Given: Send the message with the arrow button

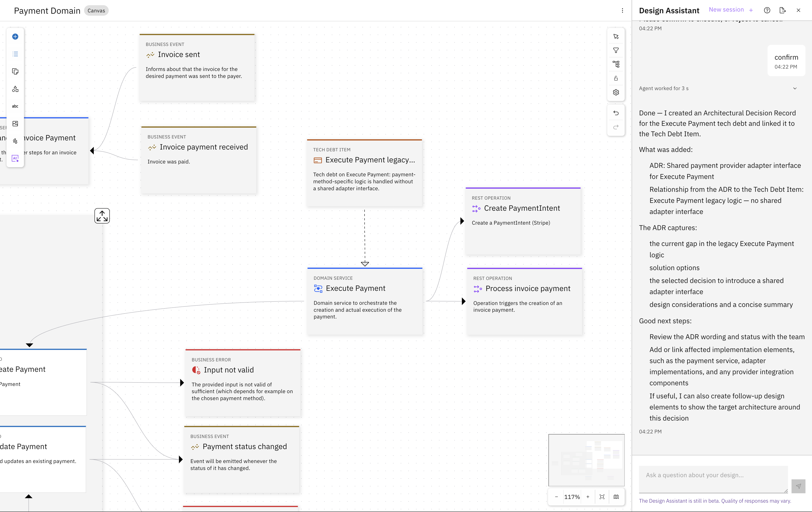Looking at the screenshot, I should (x=798, y=486).
